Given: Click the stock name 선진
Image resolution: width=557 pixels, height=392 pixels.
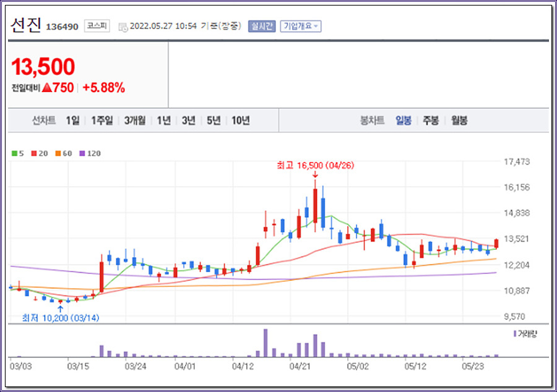Looking at the screenshot, I should [x=25, y=25].
